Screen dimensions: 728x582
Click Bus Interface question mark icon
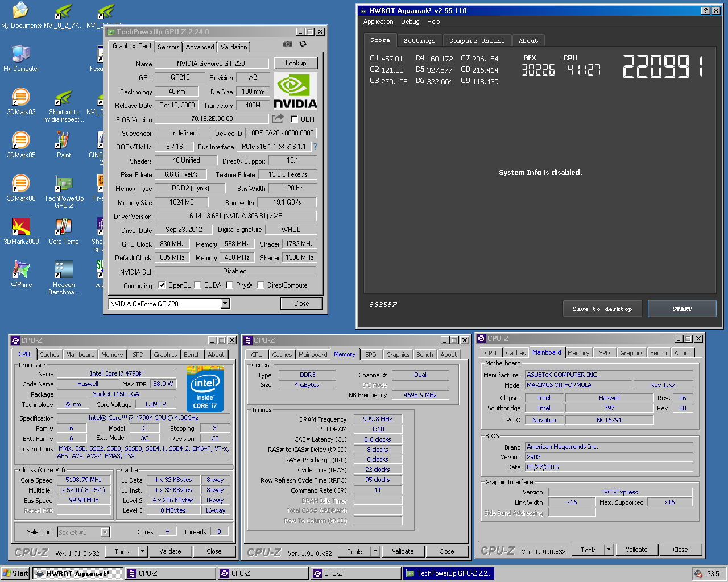pyautogui.click(x=315, y=147)
